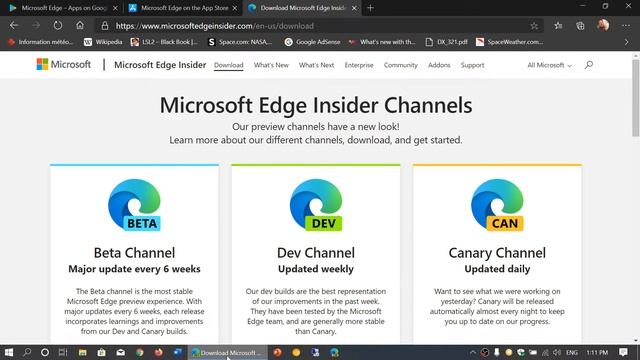Open What's Next in site navigation
This screenshot has width=640, height=360.
316,65
